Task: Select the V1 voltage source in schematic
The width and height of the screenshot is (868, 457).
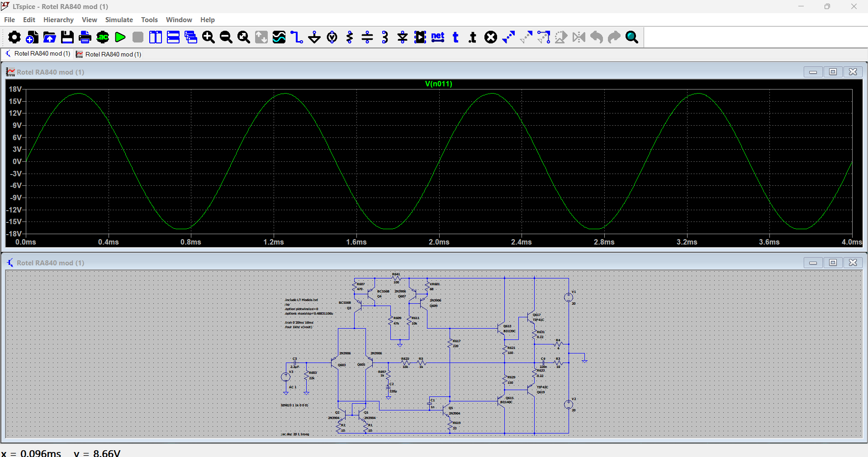Action: (x=569, y=297)
